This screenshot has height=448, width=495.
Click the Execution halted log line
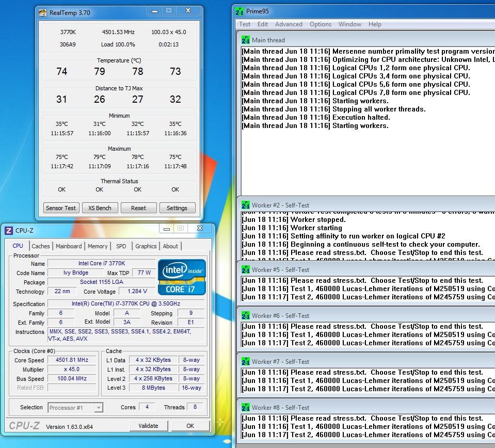pyautogui.click(x=316, y=118)
